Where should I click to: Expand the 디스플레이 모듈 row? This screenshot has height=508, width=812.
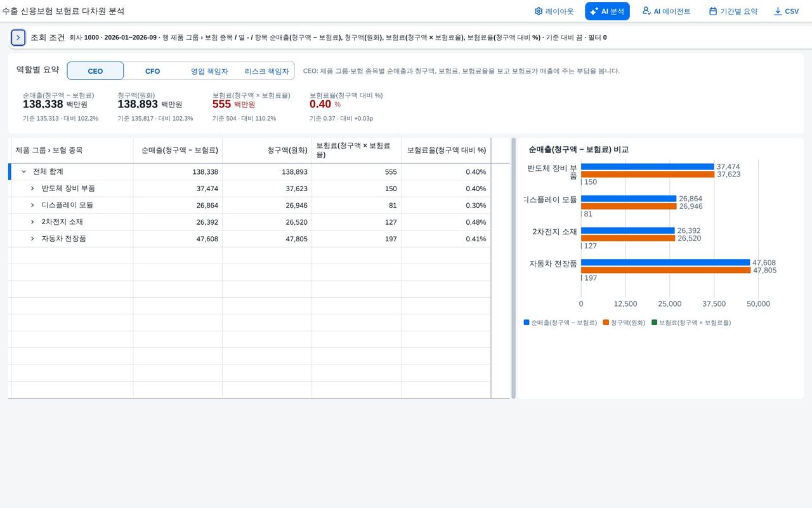click(33, 205)
